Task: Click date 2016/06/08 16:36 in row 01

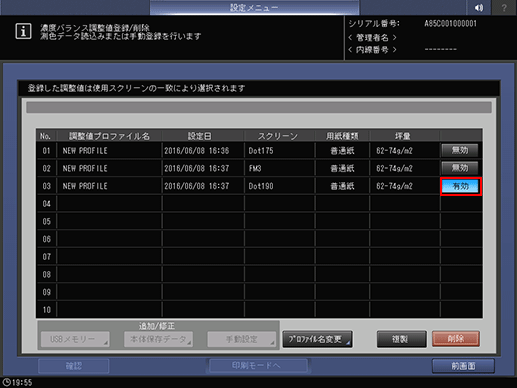Action: pos(197,151)
